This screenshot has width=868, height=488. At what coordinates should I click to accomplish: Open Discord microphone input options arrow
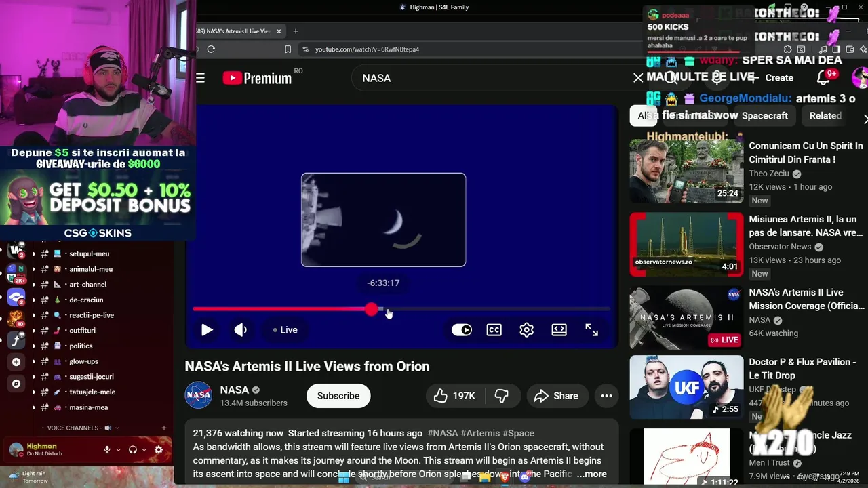[118, 449]
